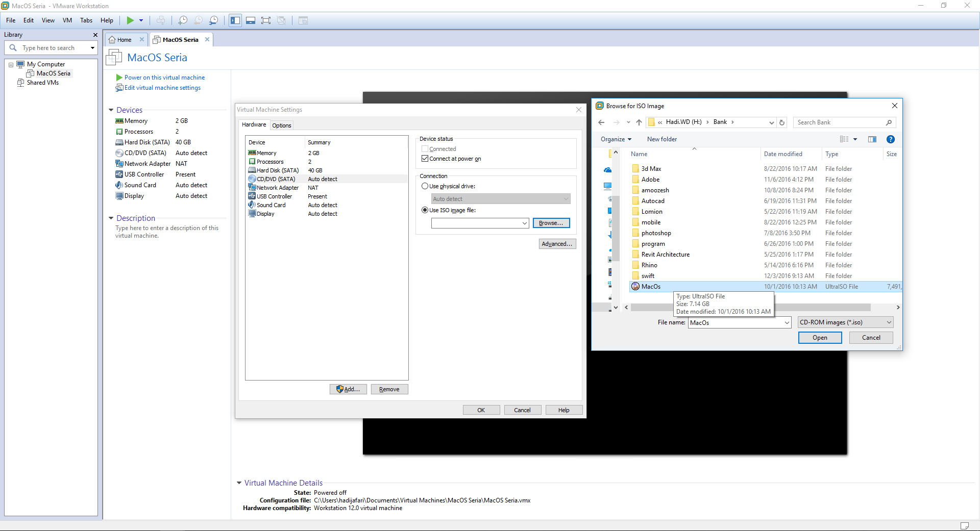Click OK in Virtual Machine Settings

click(481, 410)
